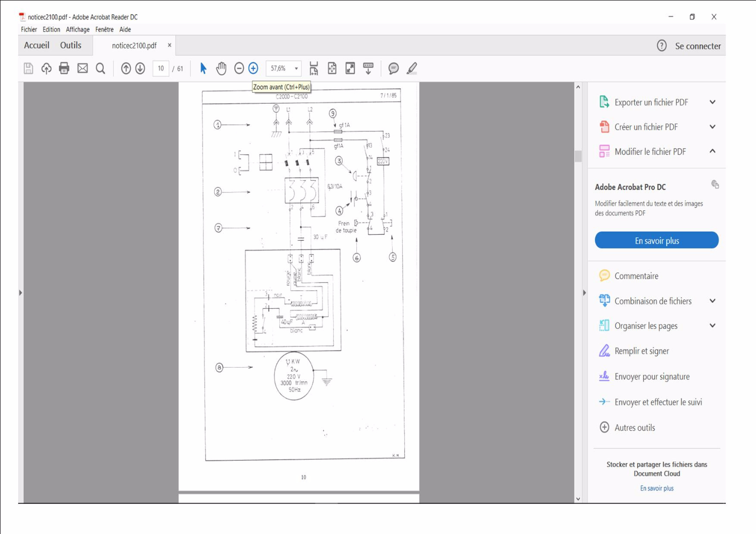Select the highlight text pen tool
Image resolution: width=756 pixels, height=534 pixels.
tap(412, 69)
